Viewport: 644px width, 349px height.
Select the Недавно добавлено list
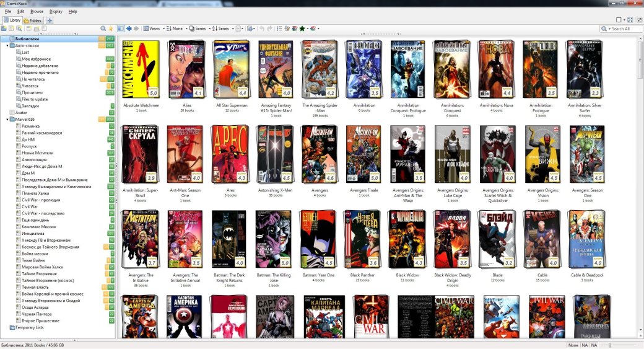point(40,66)
